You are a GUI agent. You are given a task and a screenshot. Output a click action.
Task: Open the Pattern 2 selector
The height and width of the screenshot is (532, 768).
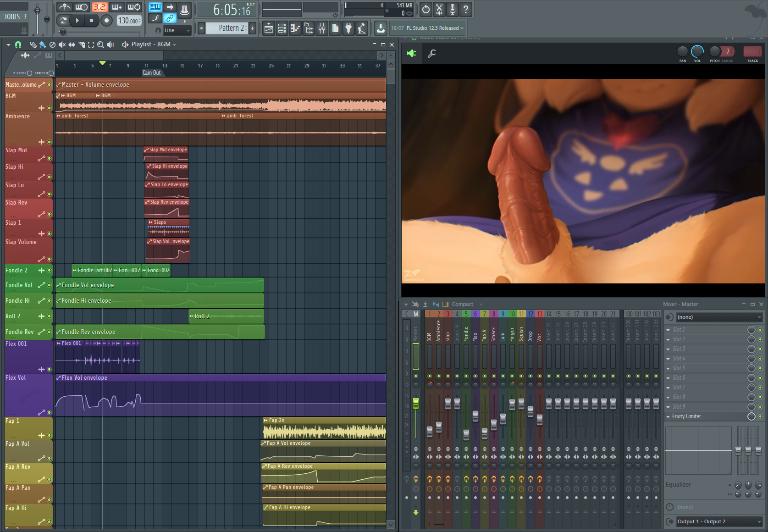227,28
